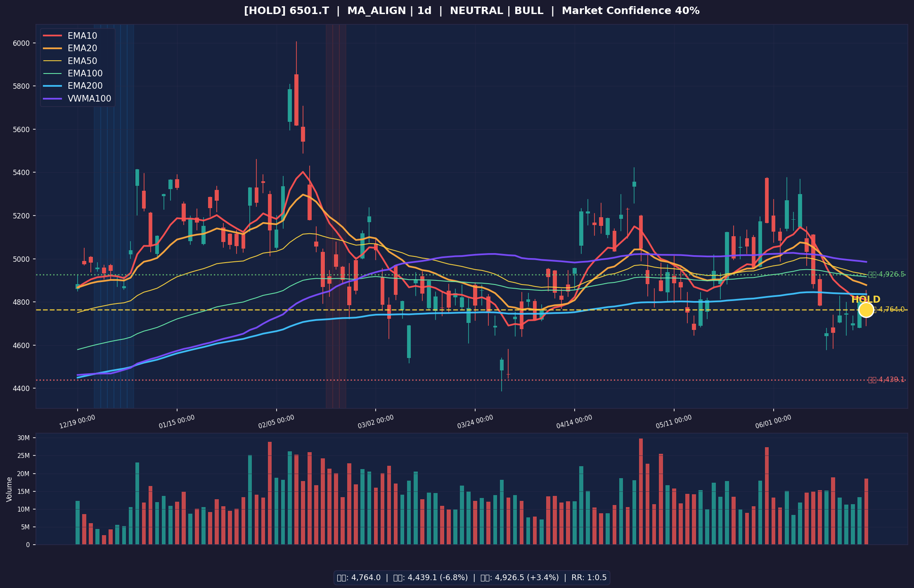The height and width of the screenshot is (588, 914).
Task: Click Market Confidence 40% in the title
Action: [630, 11]
